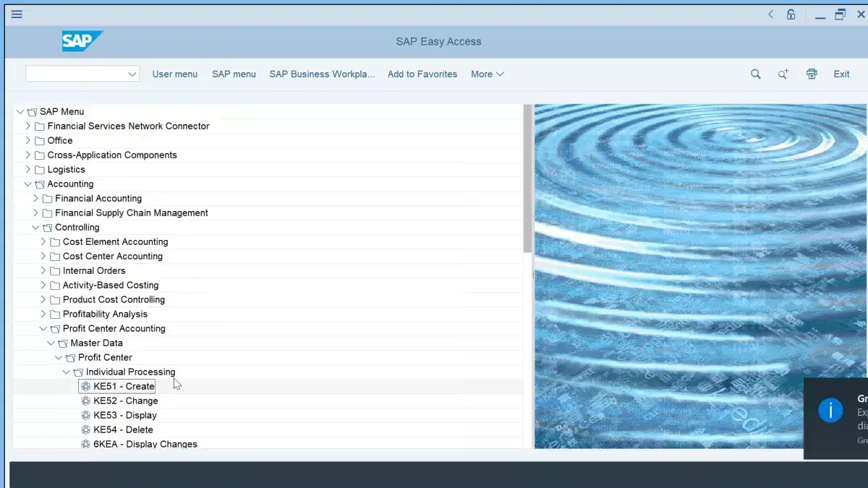Click the SAP logo
The height and width of the screenshot is (488, 868).
[x=82, y=41]
